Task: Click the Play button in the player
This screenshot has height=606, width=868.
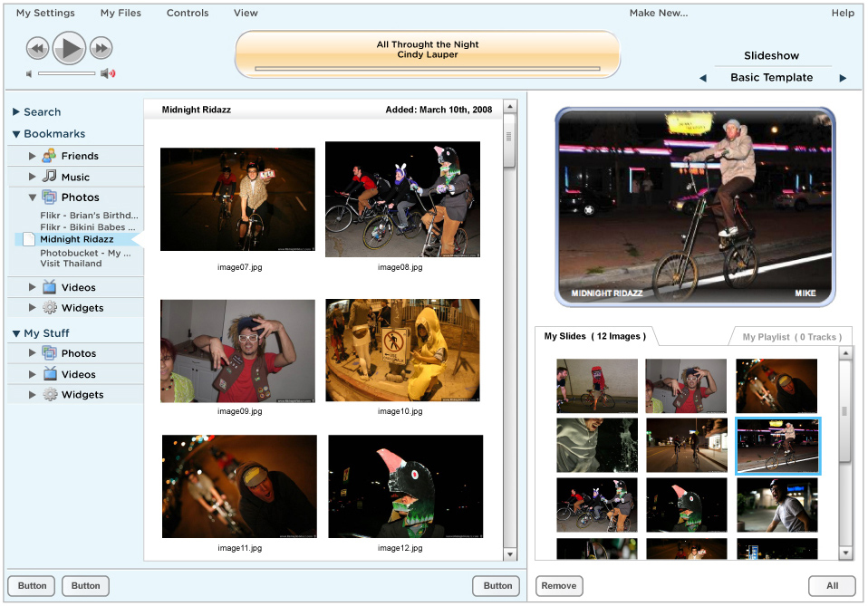Action: tap(69, 48)
